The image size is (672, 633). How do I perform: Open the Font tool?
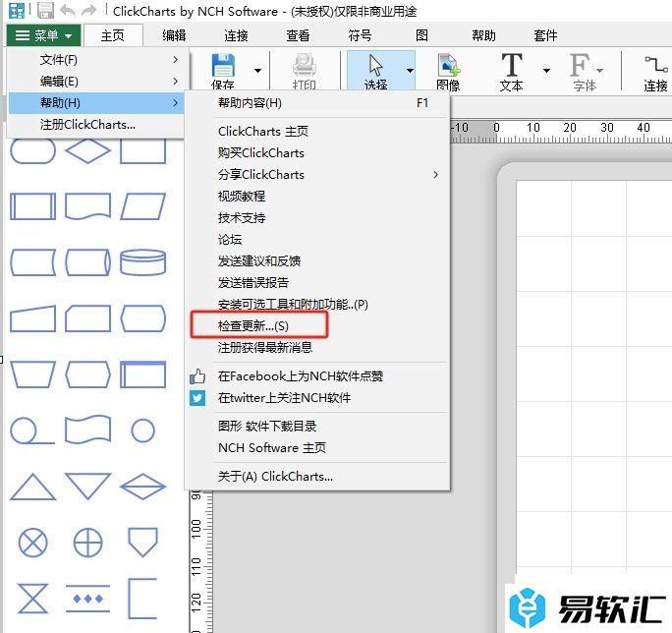pyautogui.click(x=584, y=72)
